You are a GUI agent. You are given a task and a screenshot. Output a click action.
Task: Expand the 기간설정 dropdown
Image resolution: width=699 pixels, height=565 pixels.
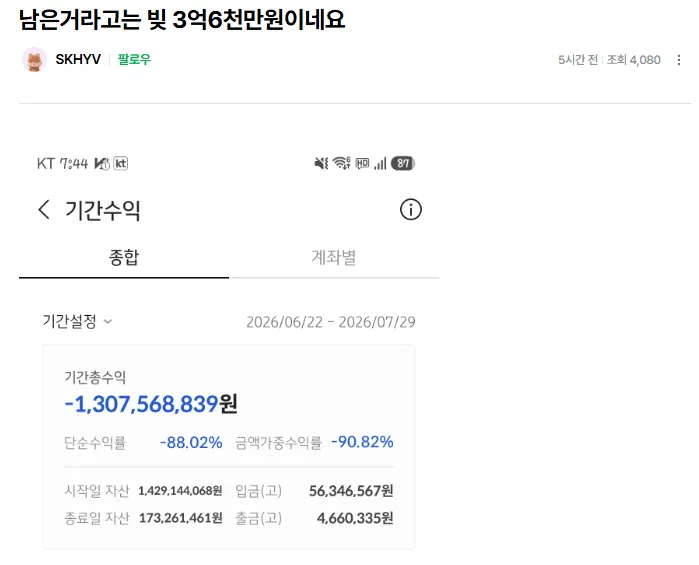pyautogui.click(x=77, y=321)
